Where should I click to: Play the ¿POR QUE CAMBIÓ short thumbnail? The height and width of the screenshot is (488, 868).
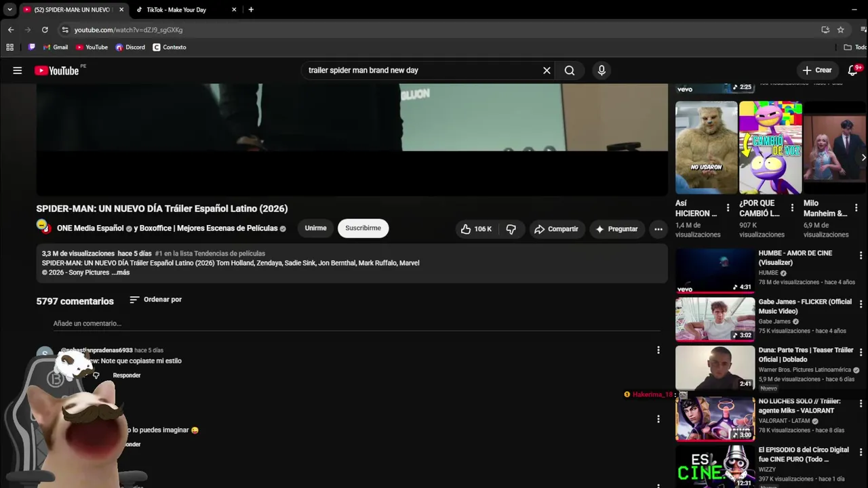click(x=770, y=148)
